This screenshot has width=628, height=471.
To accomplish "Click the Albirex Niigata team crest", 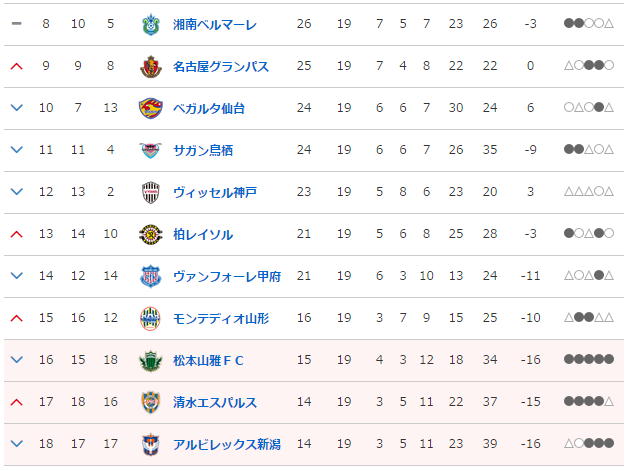I will point(150,444).
